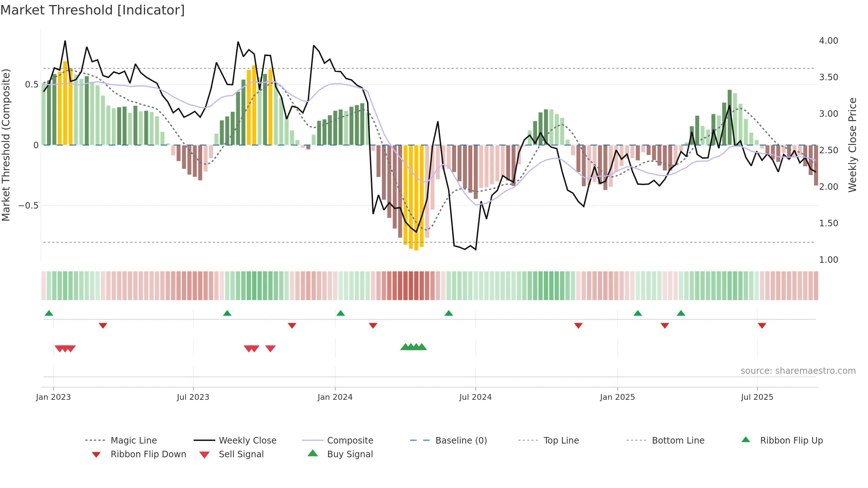Click the Market Threshold (Composite) axis title

[6, 145]
